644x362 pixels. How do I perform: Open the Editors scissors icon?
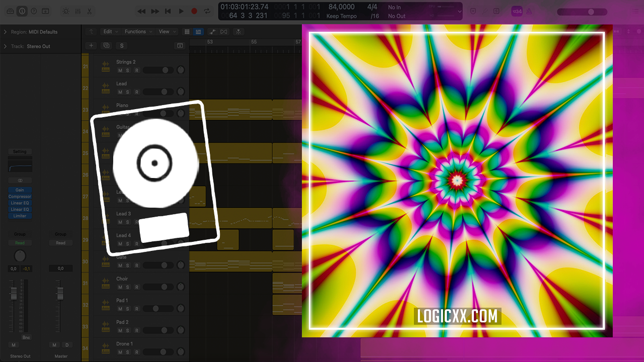point(89,11)
